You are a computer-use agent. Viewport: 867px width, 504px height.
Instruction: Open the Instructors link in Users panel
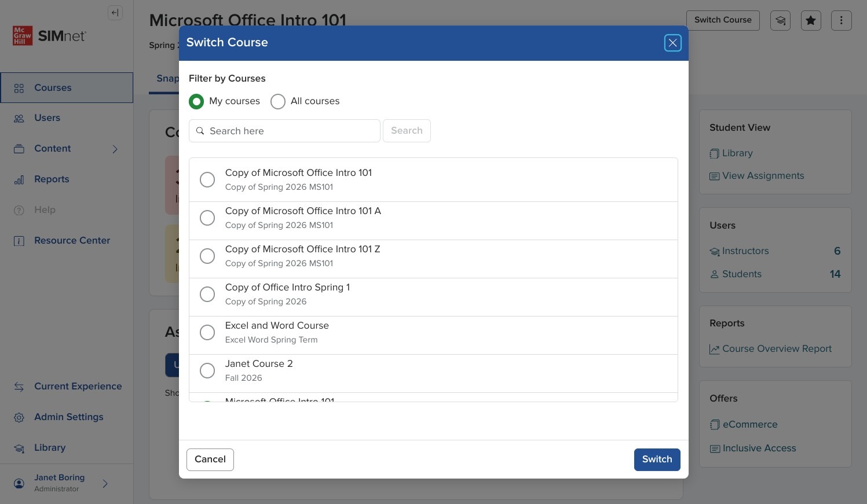pyautogui.click(x=740, y=251)
